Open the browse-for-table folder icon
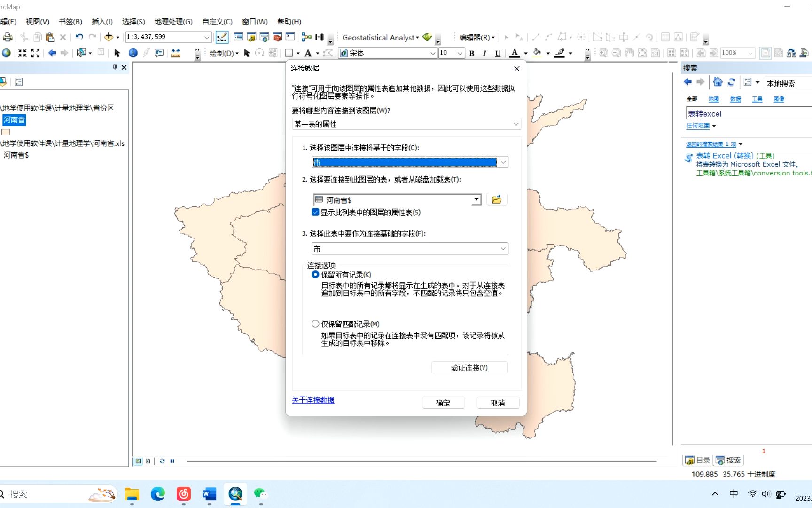812x508 pixels. tap(497, 199)
